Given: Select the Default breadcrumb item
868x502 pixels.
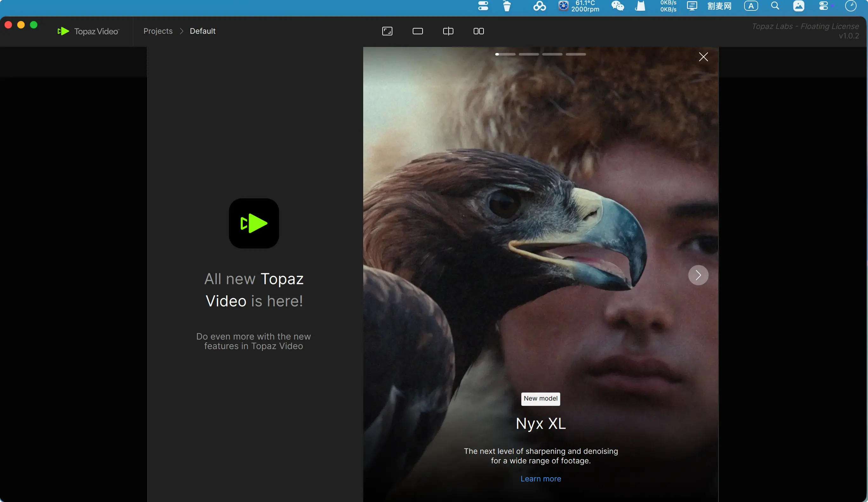Looking at the screenshot, I should (x=203, y=31).
